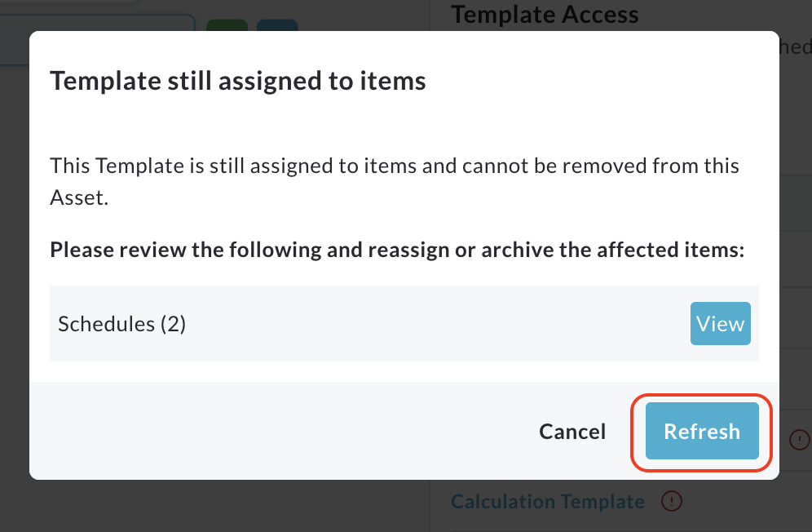Focus the dimmed input field at top-left
Screen dimensions: 812x532
pos(98,23)
